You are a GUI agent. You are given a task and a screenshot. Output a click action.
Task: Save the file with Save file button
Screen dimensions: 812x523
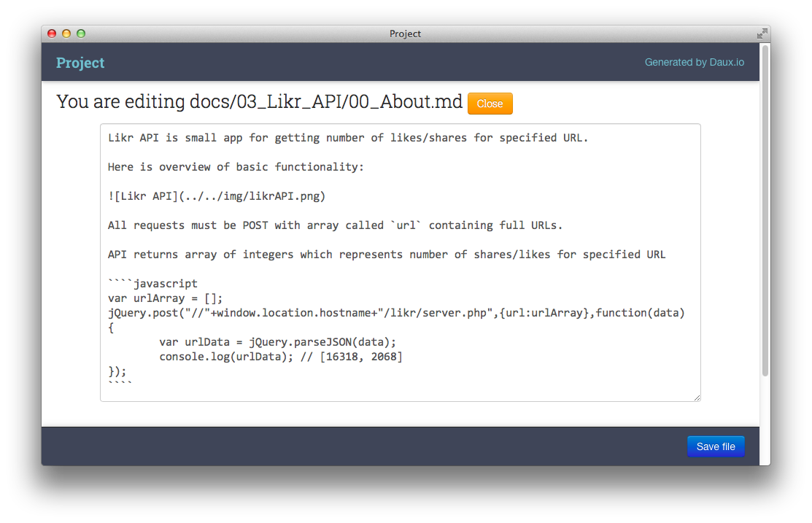pos(715,446)
